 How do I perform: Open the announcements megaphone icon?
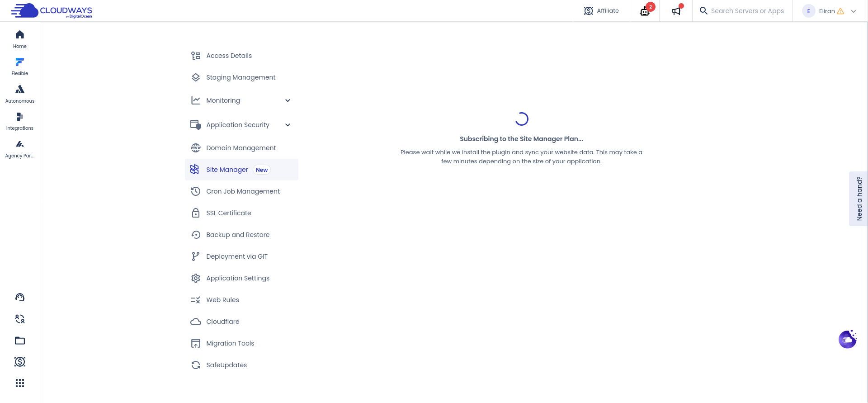click(x=676, y=11)
